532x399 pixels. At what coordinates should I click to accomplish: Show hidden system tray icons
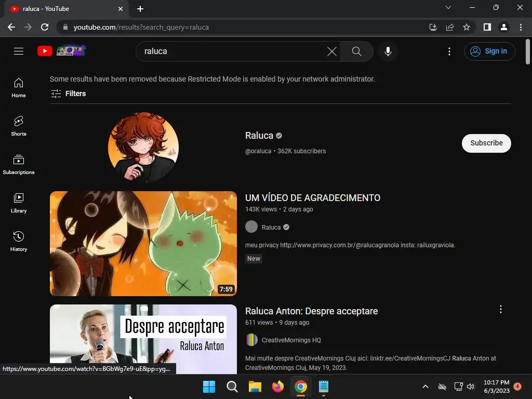click(425, 387)
